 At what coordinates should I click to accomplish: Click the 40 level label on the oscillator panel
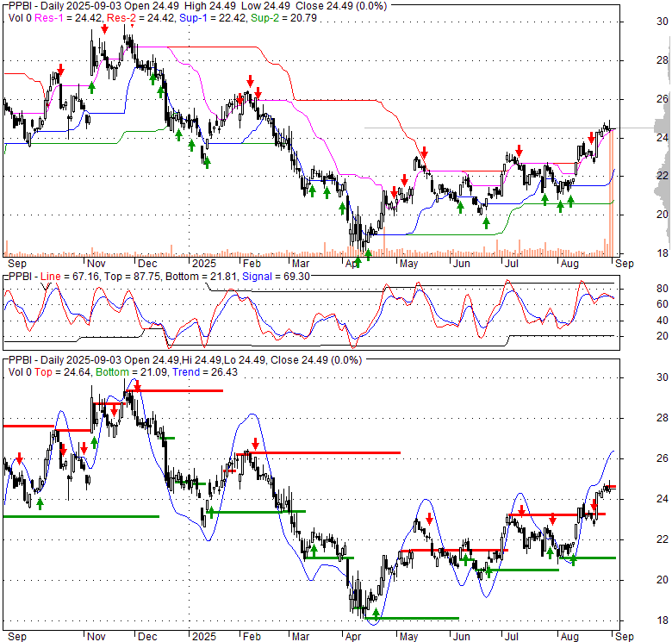pos(663,321)
